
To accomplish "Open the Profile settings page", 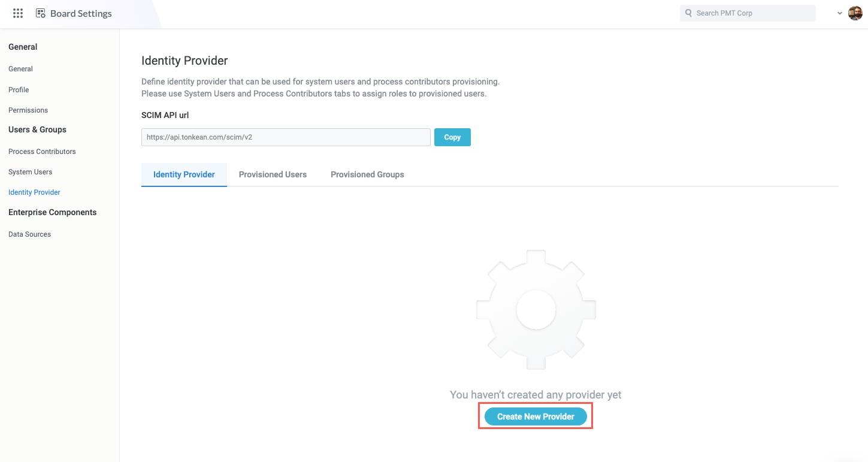I will click(x=18, y=89).
